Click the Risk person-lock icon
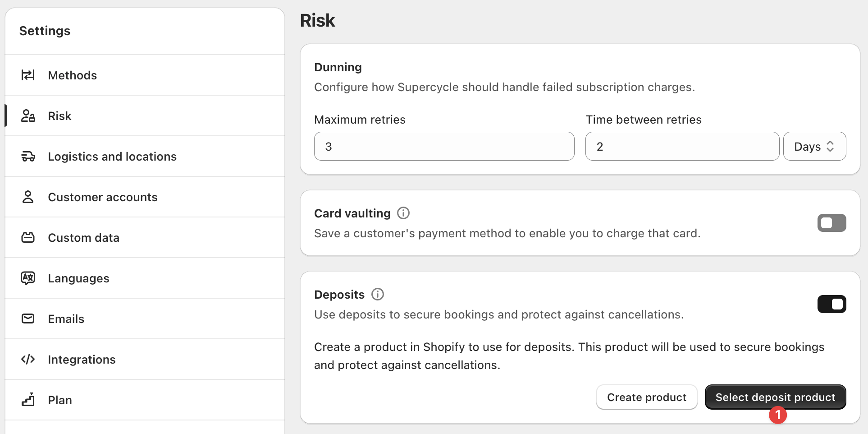This screenshot has width=868, height=434. (28, 116)
